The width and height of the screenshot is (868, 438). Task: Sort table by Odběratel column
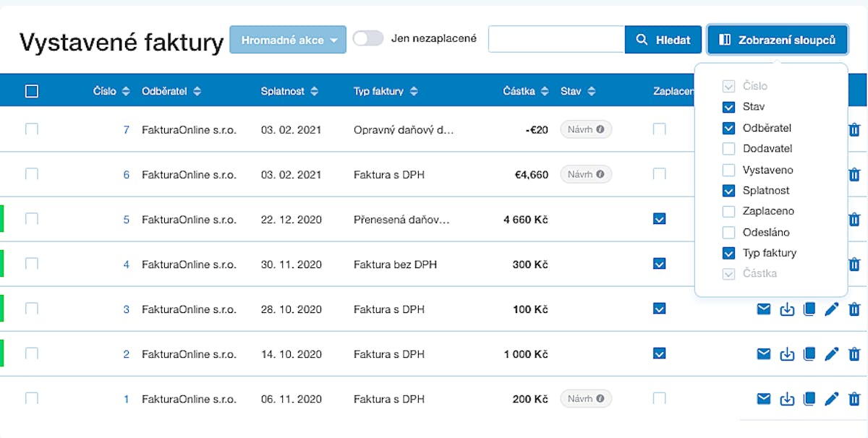[x=171, y=91]
